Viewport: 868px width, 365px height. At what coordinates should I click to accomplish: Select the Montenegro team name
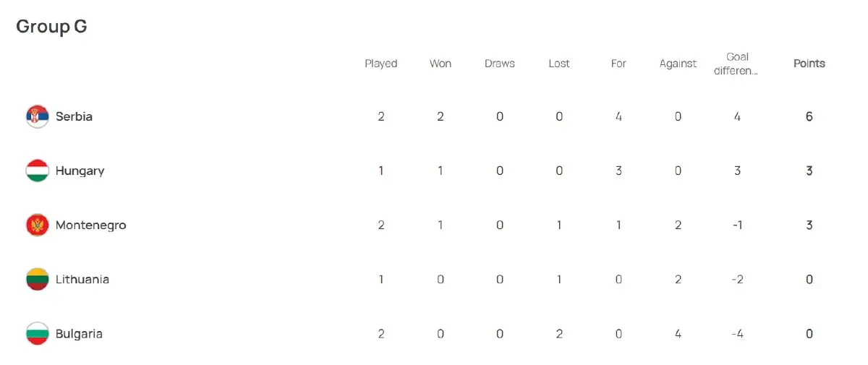click(x=90, y=225)
